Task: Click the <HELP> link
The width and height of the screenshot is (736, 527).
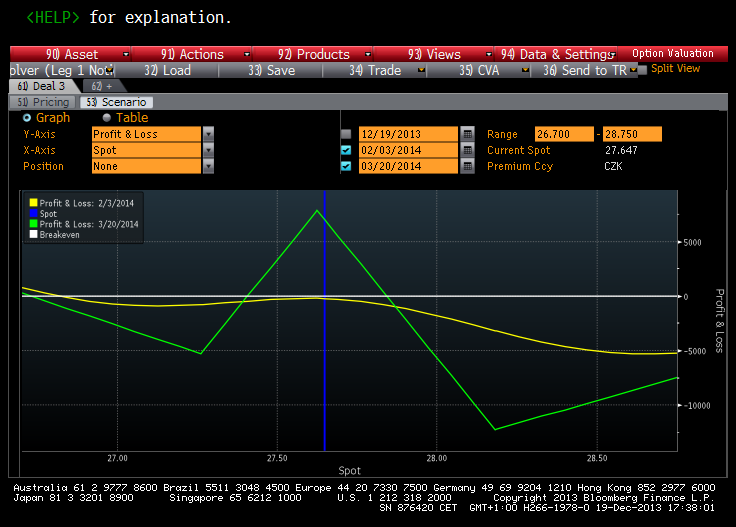Action: pos(53,17)
